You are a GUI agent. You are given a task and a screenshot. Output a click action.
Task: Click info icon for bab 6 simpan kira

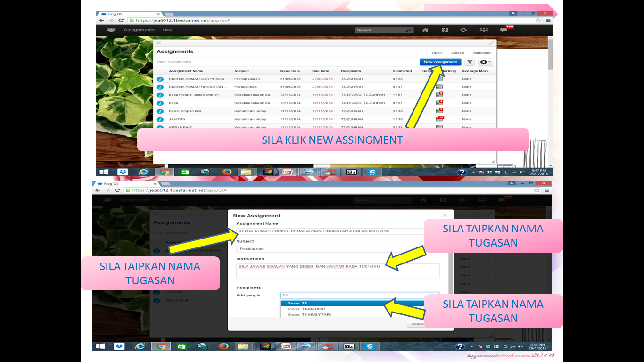(160, 111)
